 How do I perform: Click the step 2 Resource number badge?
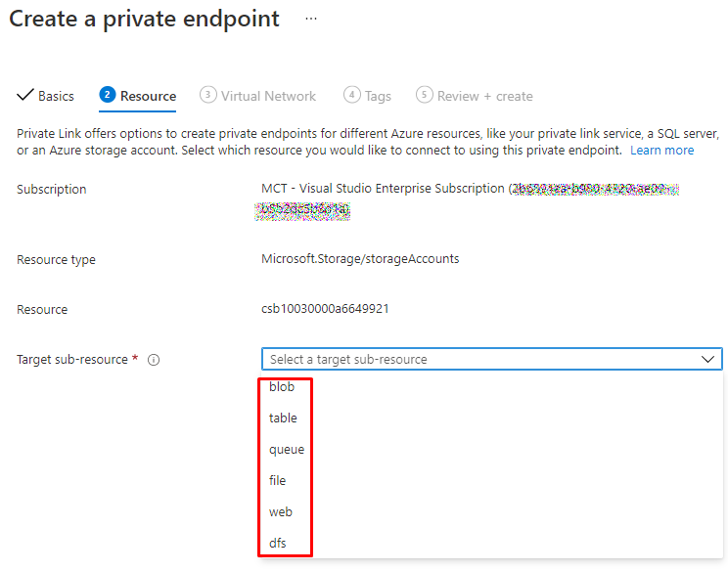[107, 95]
